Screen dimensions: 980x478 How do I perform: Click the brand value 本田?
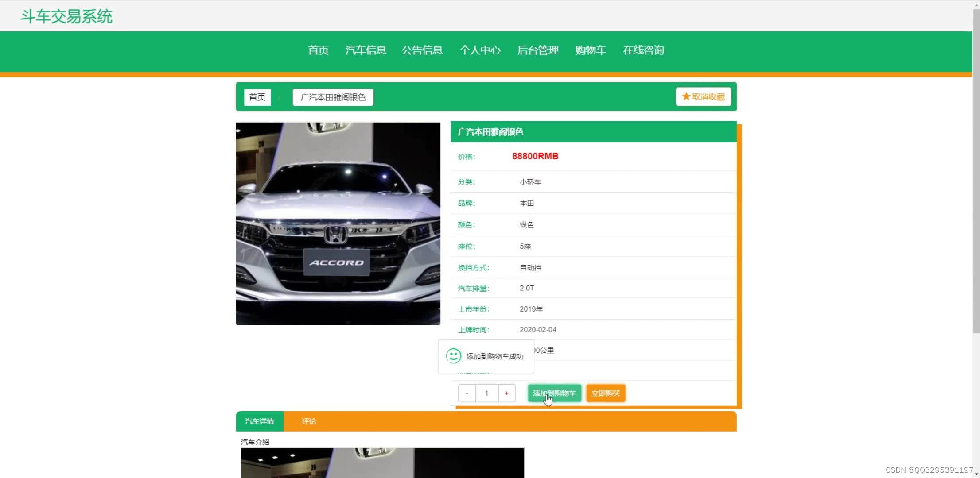click(527, 203)
